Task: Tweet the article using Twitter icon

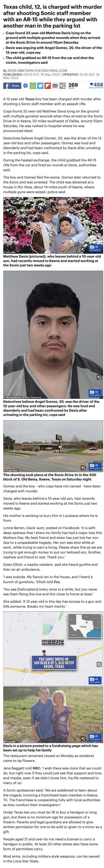Action: [x=40, y=86]
